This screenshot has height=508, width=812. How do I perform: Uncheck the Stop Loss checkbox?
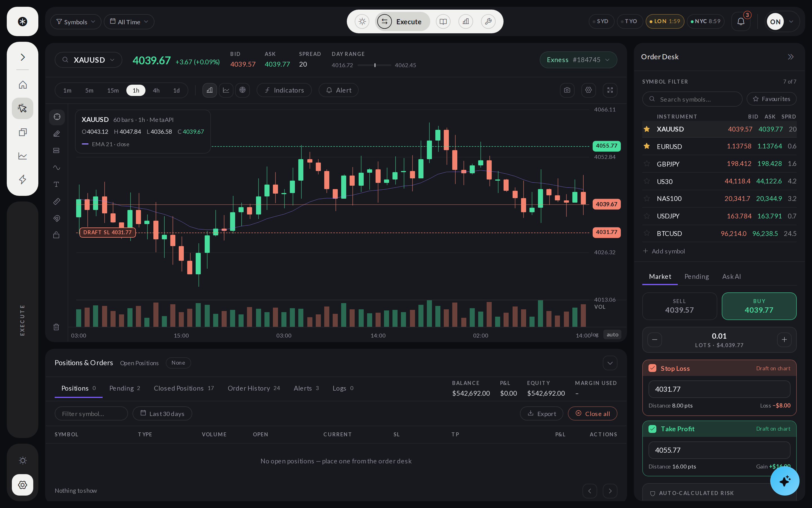652,368
